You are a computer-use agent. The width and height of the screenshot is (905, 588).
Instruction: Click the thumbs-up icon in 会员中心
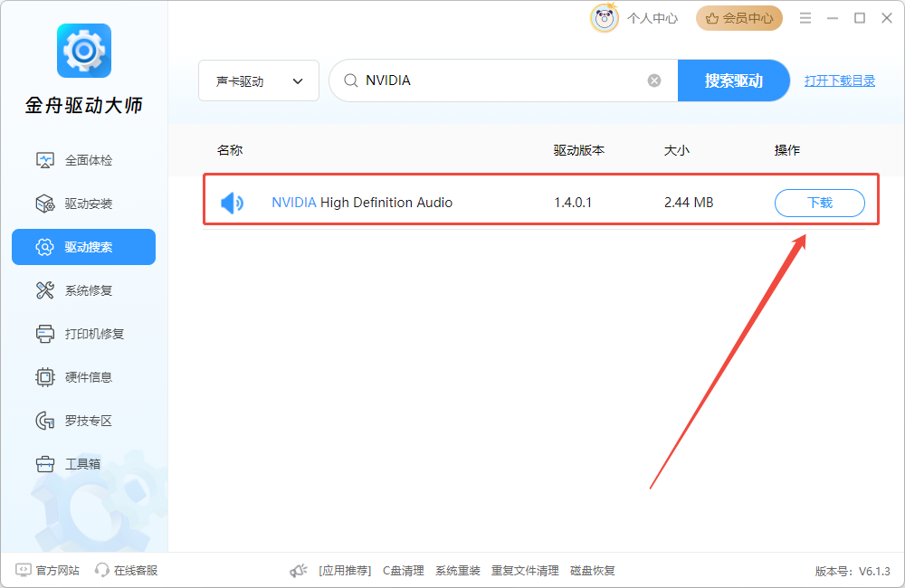[x=712, y=18]
